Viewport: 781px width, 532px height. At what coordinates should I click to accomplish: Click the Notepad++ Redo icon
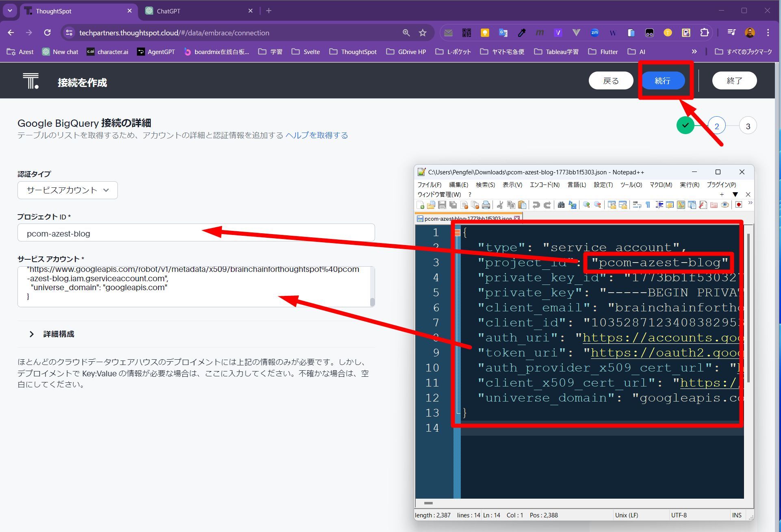(x=547, y=205)
